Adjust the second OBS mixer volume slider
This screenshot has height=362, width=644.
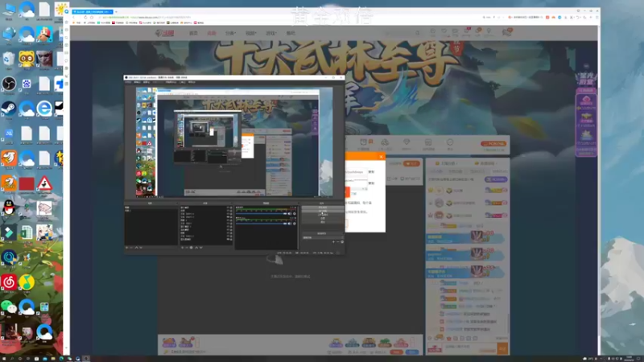pos(261,224)
